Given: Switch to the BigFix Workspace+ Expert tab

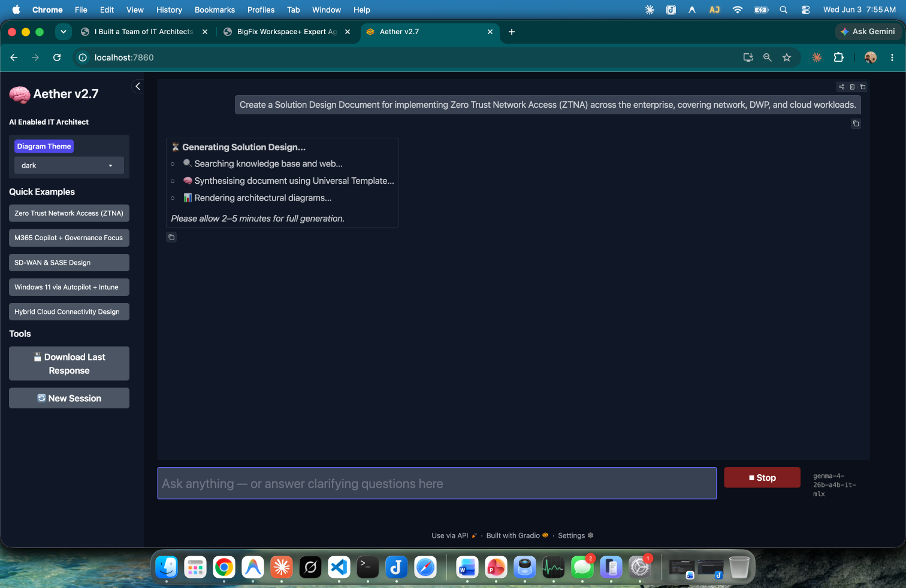Looking at the screenshot, I should click(286, 32).
